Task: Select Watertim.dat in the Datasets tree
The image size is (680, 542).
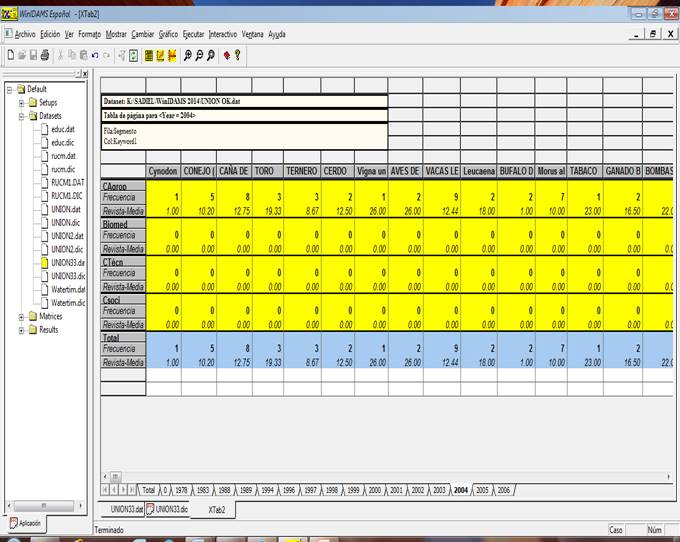Action: [68, 289]
